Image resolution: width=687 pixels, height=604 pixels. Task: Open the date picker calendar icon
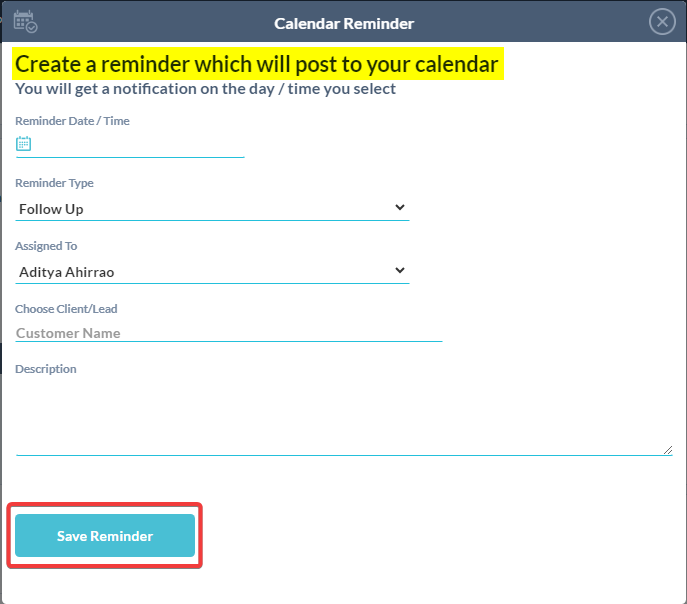(24, 144)
